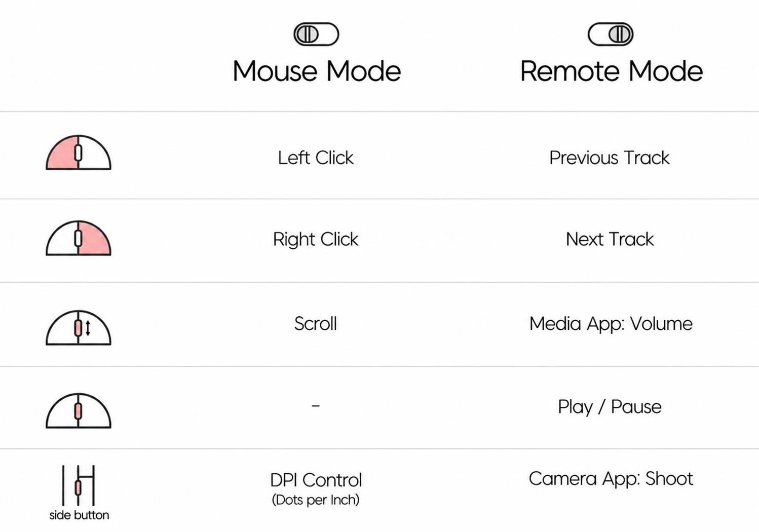
Task: Click the Mouse Mode switch icon
Action: click(316, 34)
